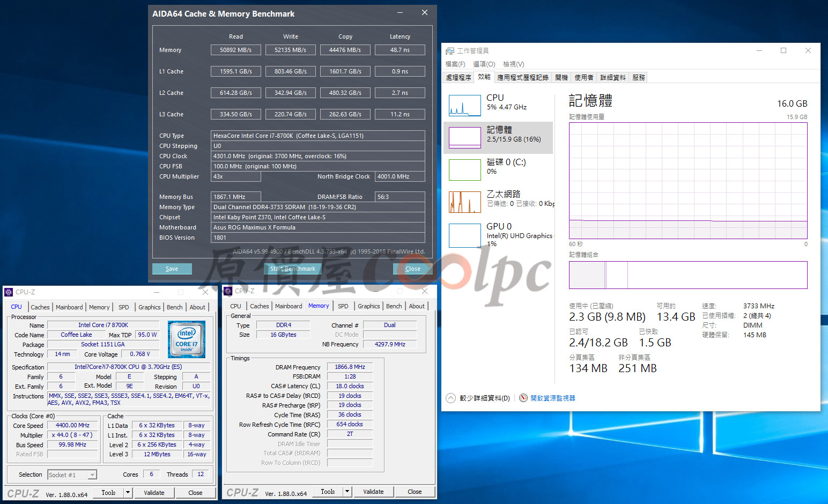The width and height of the screenshot is (828, 504).
Task: Select the Memory performance thumbnail in Task Manager
Action: (465, 138)
